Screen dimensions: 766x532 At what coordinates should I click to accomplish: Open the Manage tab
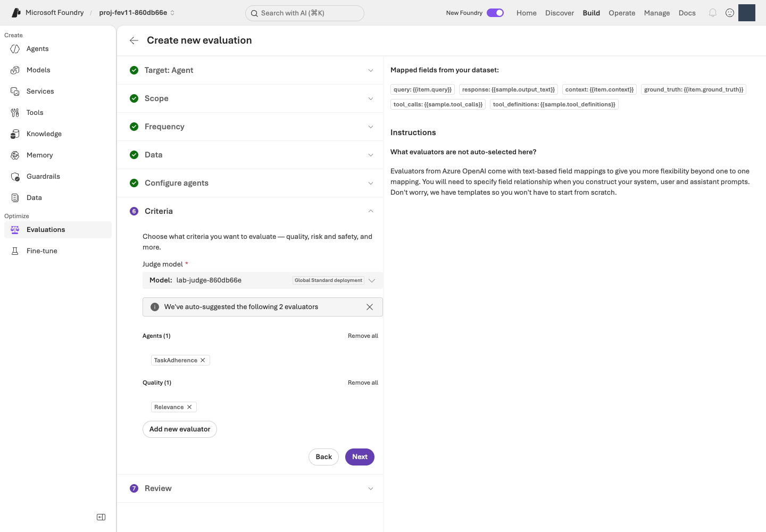pyautogui.click(x=657, y=13)
